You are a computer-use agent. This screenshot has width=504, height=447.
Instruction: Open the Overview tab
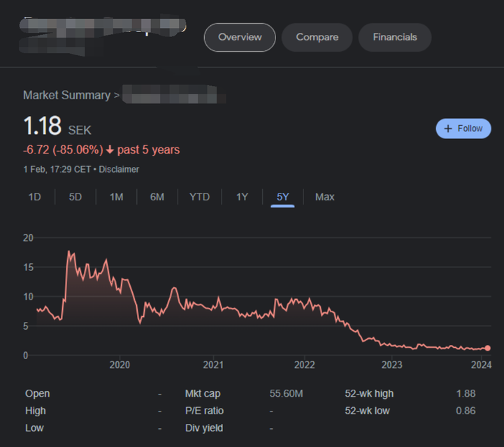click(240, 37)
